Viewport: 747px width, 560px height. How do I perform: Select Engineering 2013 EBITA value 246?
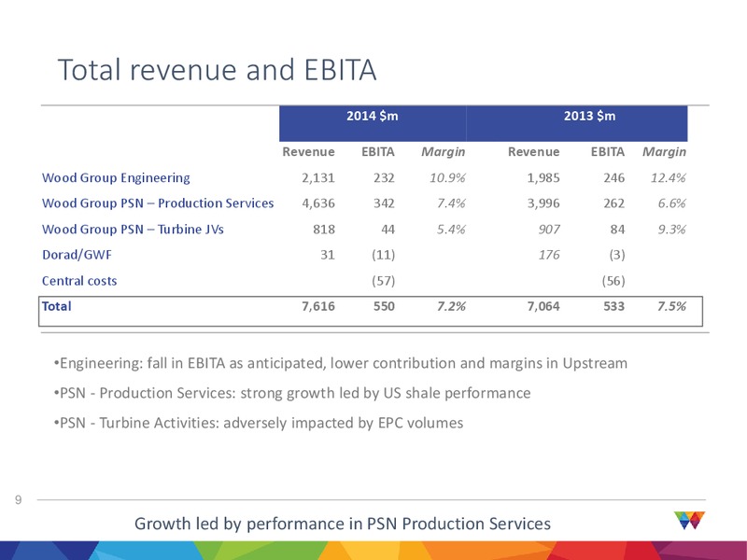[x=613, y=178]
